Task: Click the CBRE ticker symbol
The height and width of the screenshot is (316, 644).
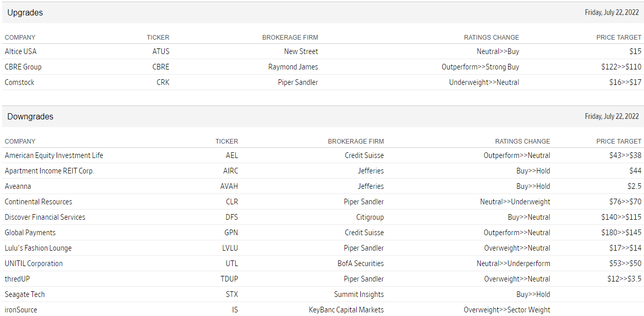Action: (x=161, y=67)
